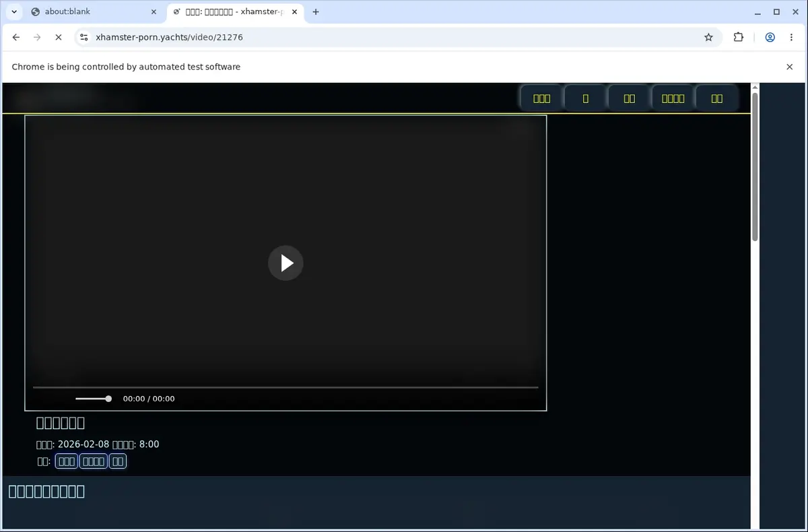Click the page vertical scrollbar thumb
The height and width of the screenshot is (532, 808).
(755, 166)
